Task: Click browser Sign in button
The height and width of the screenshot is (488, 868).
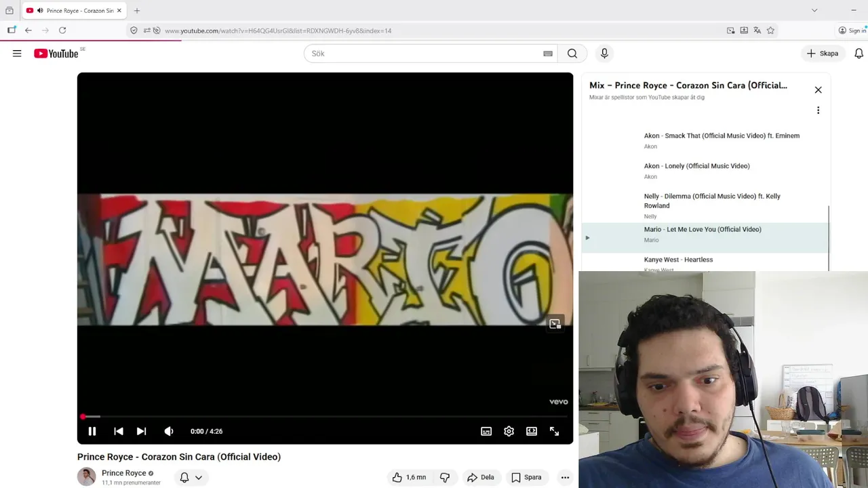Action: pyautogui.click(x=852, y=30)
